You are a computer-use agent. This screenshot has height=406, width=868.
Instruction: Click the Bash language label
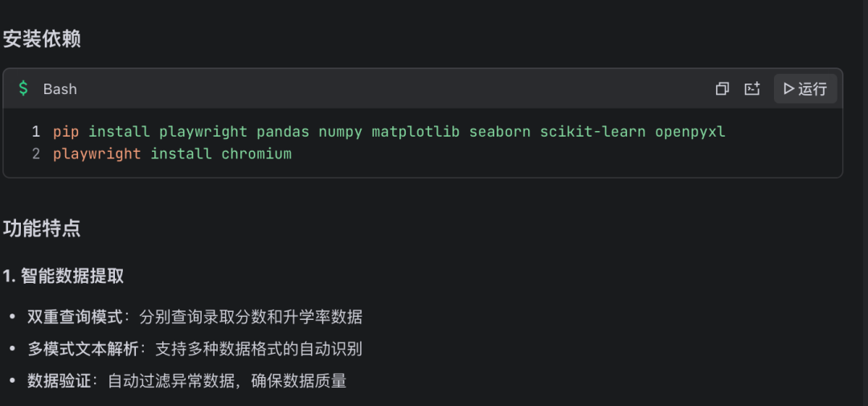tap(60, 89)
